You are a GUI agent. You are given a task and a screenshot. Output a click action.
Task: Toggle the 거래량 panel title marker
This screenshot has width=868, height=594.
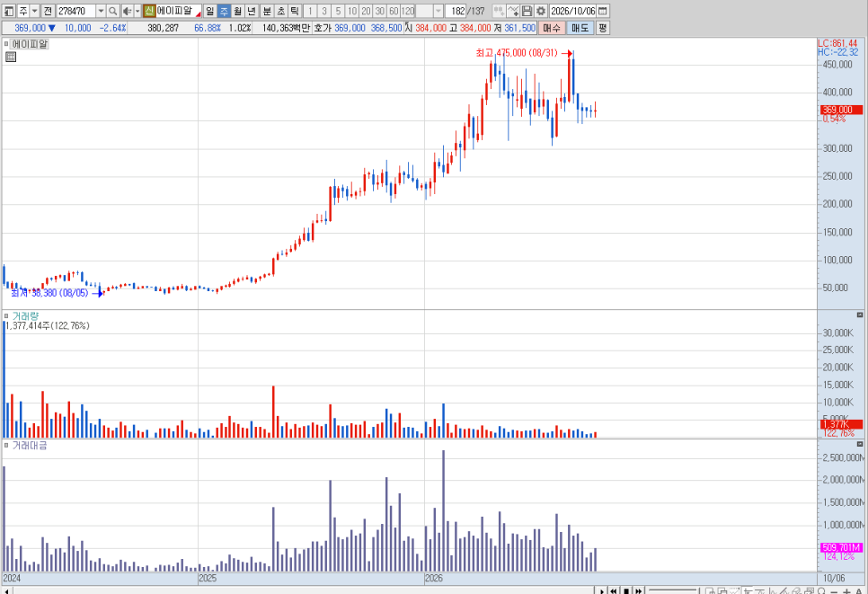click(6, 316)
